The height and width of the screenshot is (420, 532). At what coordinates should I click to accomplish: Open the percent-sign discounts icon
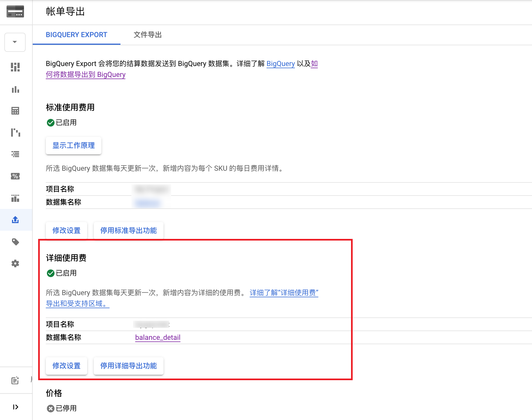[x=15, y=176]
